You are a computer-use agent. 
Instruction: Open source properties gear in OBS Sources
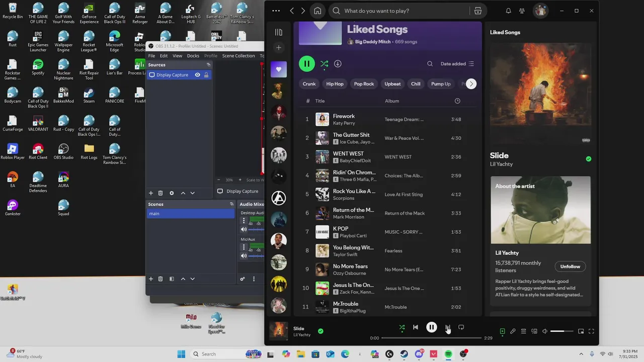(172, 193)
